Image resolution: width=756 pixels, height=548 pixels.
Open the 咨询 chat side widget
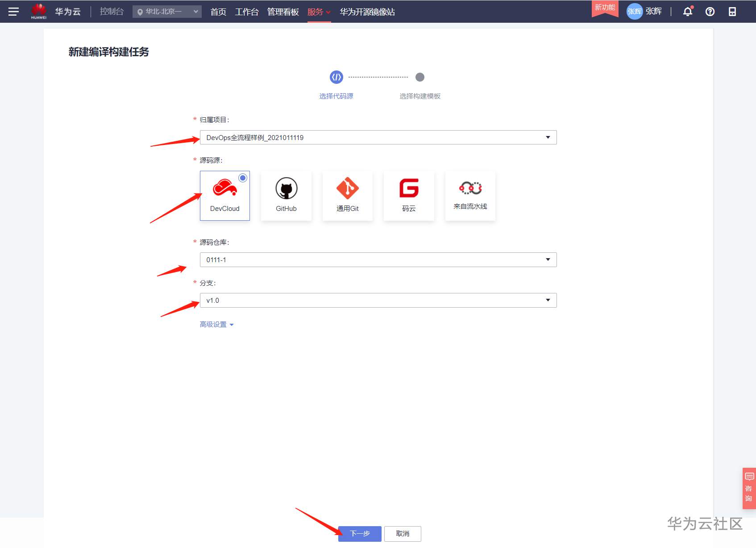(749, 488)
